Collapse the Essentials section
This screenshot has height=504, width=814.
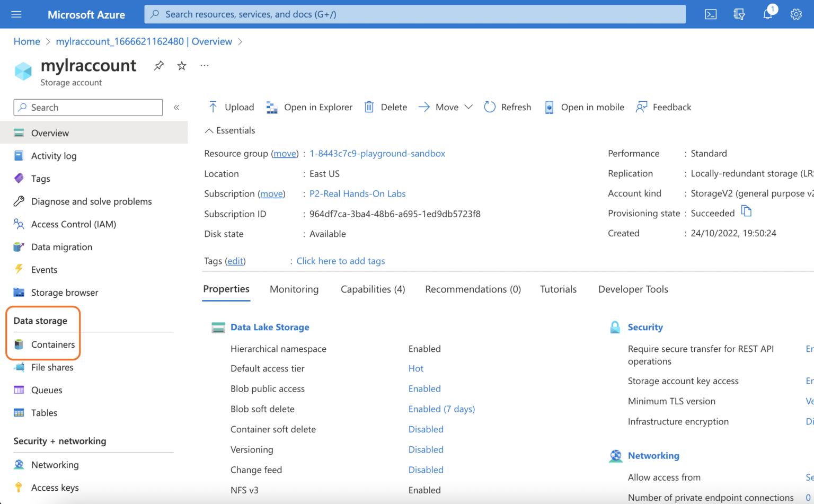tap(229, 130)
